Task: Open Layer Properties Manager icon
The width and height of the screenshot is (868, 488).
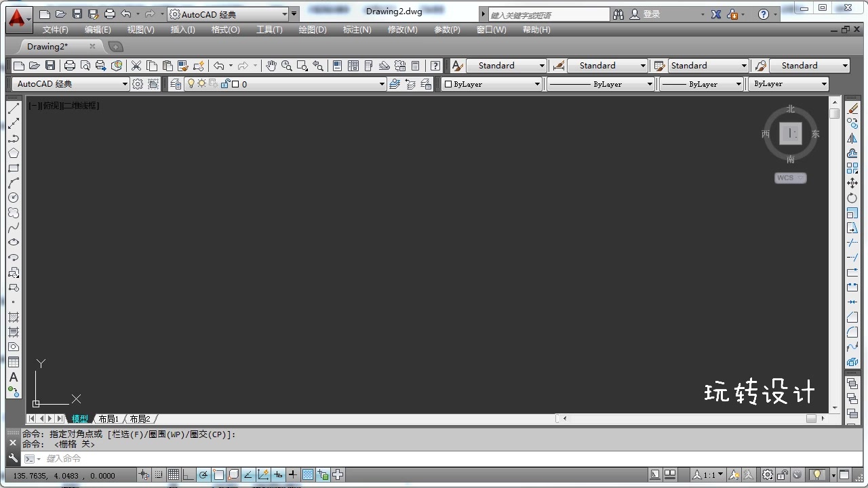Action: [x=176, y=84]
